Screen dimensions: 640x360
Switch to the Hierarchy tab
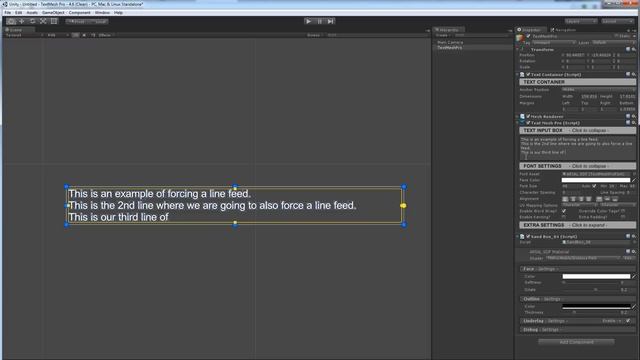coord(448,30)
